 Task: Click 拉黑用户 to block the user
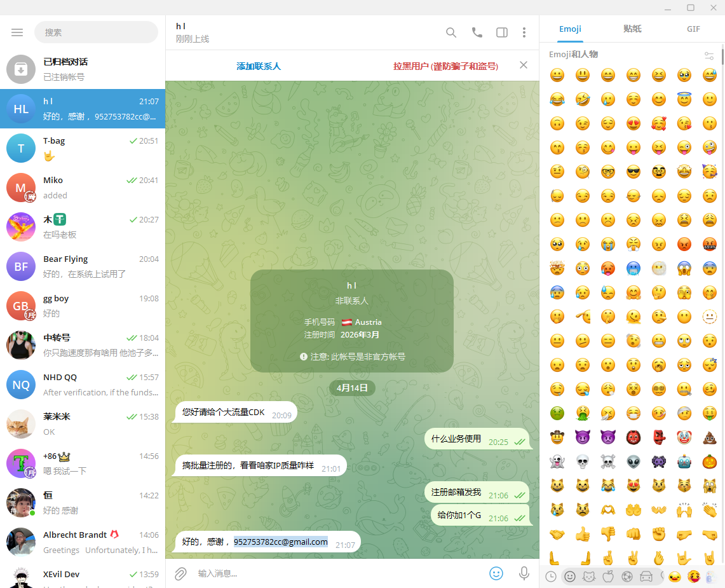point(445,66)
